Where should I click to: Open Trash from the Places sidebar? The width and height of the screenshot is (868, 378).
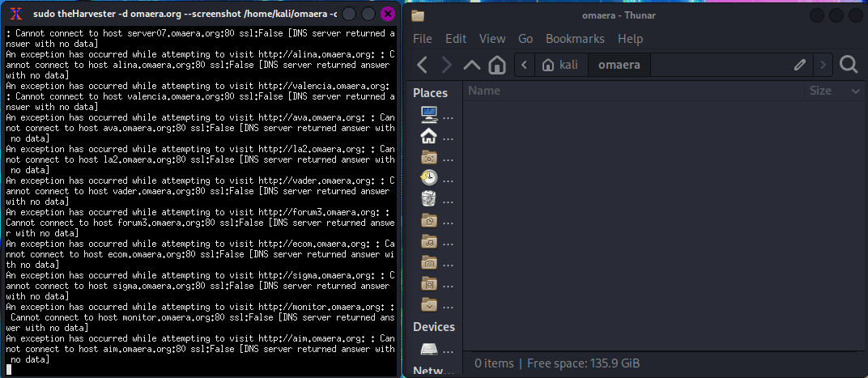[429, 199]
